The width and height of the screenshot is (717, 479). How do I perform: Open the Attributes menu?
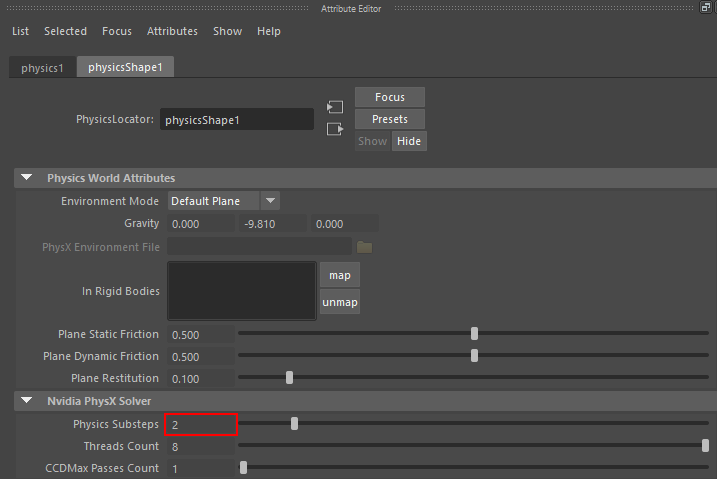click(172, 31)
